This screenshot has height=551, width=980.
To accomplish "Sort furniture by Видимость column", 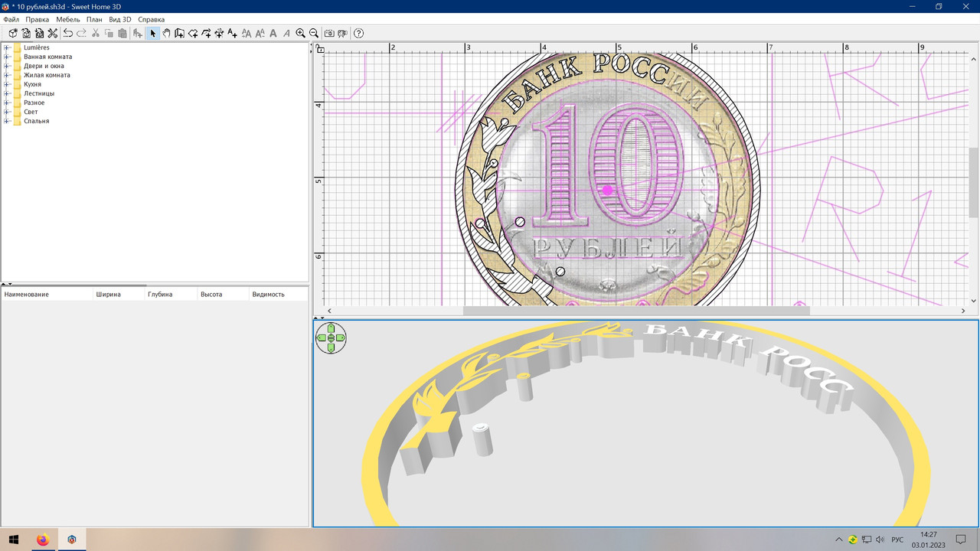I will click(279, 294).
